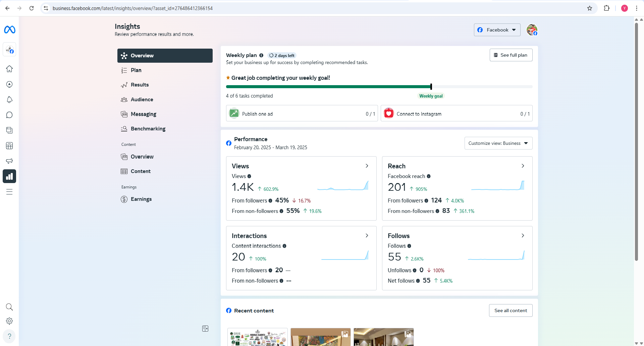644x346 pixels.
Task: Click the '4 of 6 tasks completed' text
Action: point(250,96)
